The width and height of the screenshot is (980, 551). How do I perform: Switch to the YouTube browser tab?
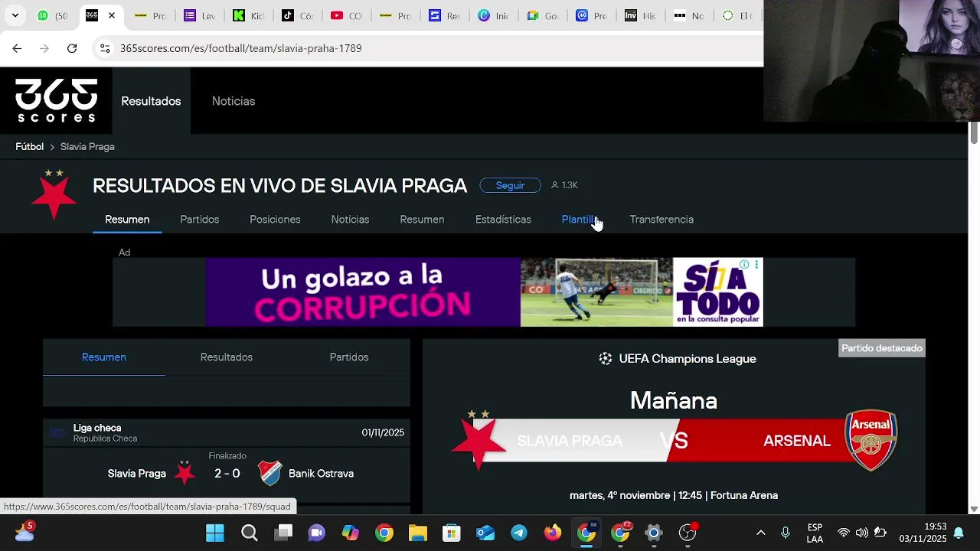click(346, 15)
